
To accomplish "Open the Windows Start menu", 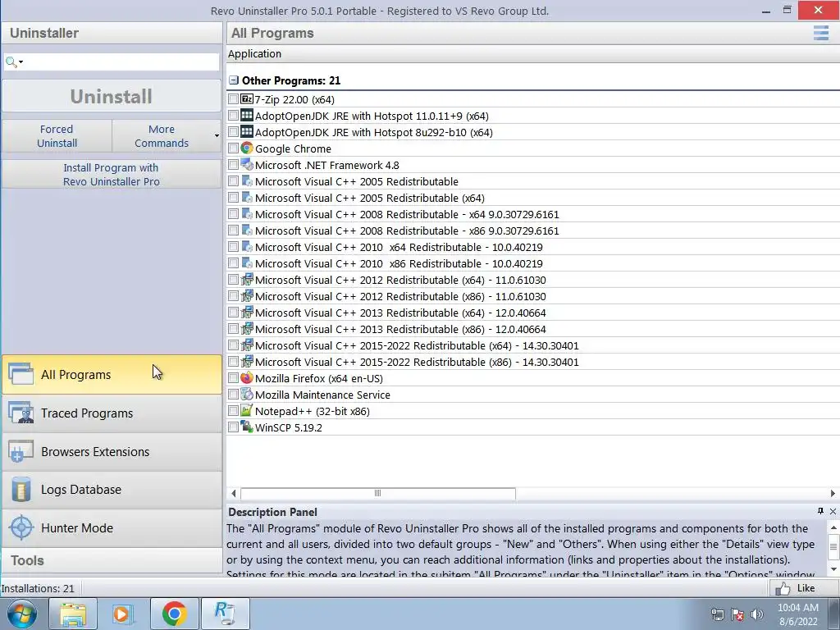I will click(22, 614).
